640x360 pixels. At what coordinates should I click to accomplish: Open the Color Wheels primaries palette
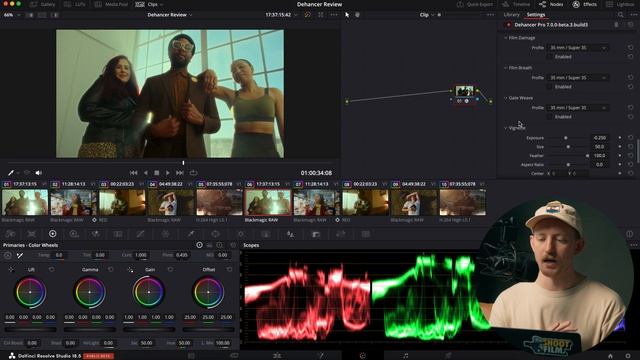(x=52, y=234)
